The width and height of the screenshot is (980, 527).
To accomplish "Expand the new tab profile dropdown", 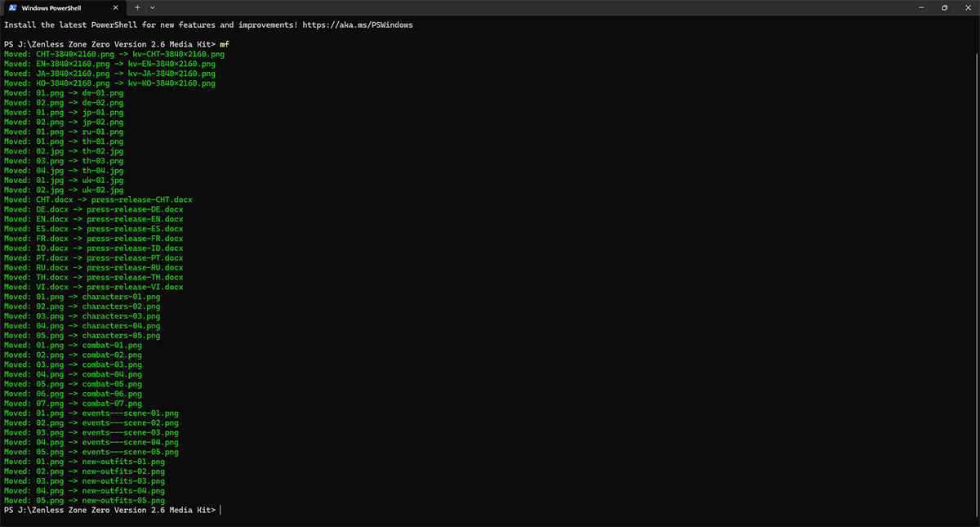I will [152, 7].
